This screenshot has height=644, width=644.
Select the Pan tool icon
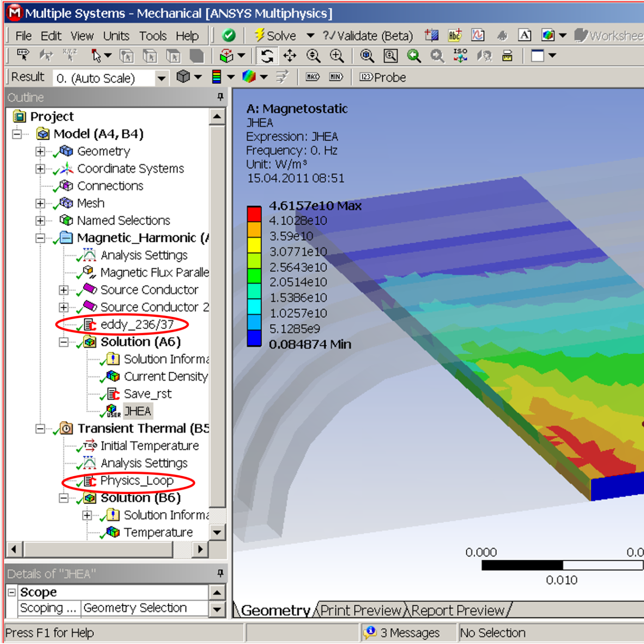(x=290, y=56)
